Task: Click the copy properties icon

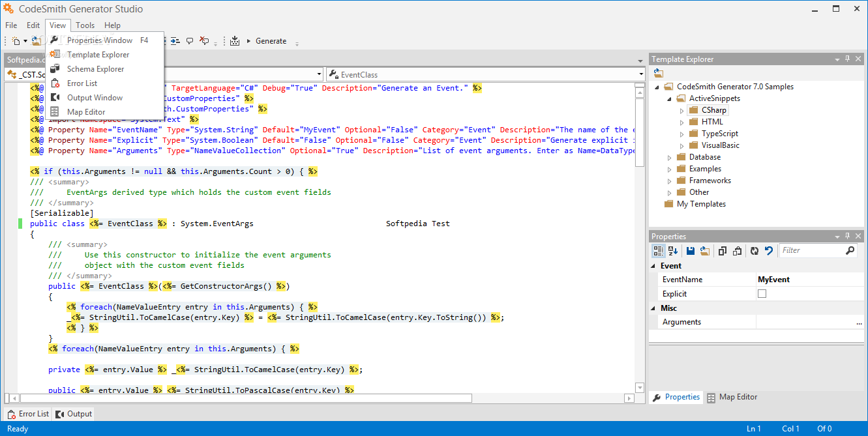Action: point(723,250)
